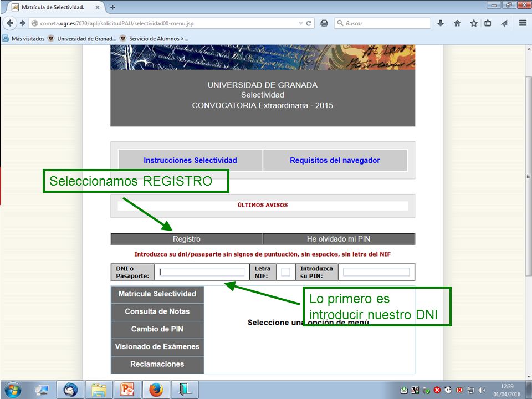Open the URL history dropdown arrow
The height and width of the screenshot is (399, 532).
(x=300, y=23)
